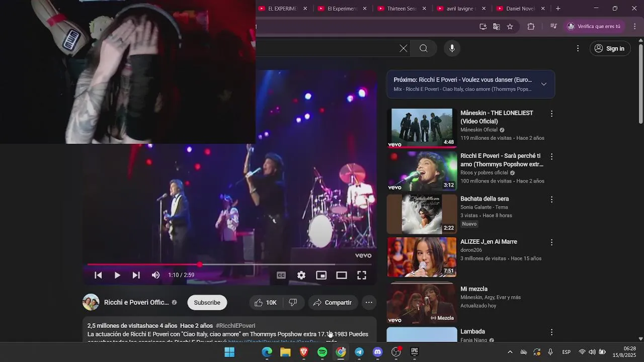
Task: Open media controls icon in toolbar
Action: click(x=553, y=27)
